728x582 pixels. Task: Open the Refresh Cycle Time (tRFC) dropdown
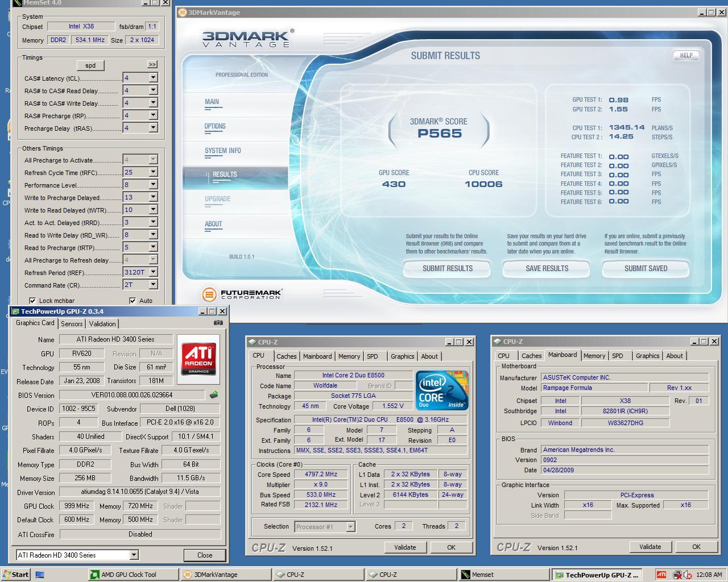153,172
